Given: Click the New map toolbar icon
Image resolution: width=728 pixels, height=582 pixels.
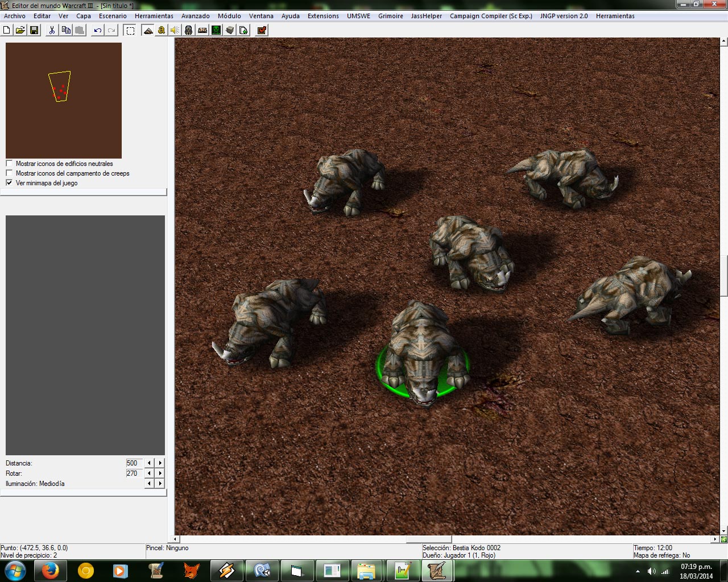Looking at the screenshot, I should [7, 30].
